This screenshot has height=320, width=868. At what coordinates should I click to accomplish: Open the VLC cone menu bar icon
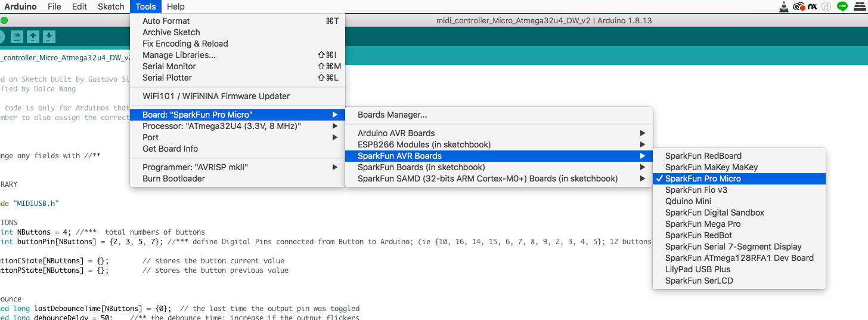click(x=783, y=7)
